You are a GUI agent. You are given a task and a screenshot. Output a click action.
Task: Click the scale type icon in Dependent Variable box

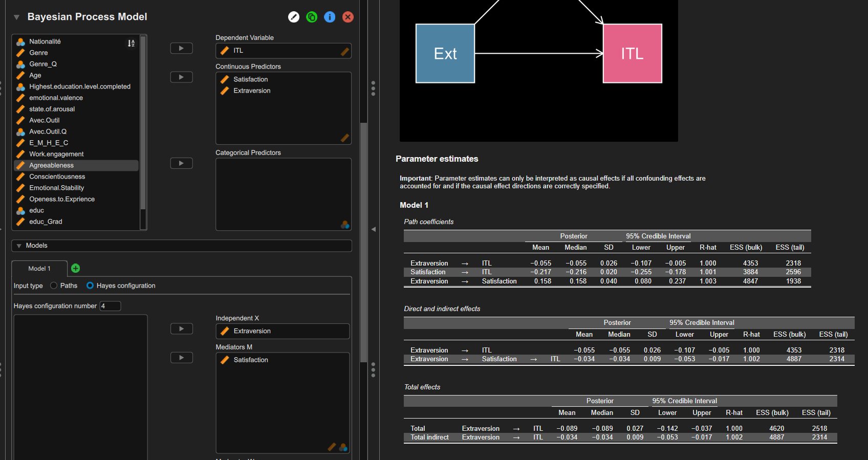[345, 51]
